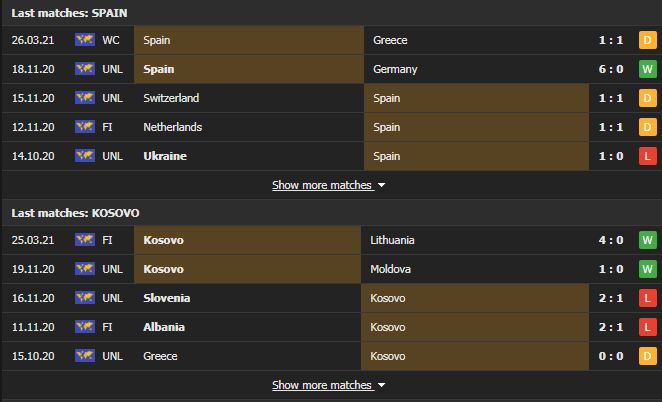Click the world flag icon in 15.11.20 row
This screenshot has width=662, height=402.
[85, 98]
